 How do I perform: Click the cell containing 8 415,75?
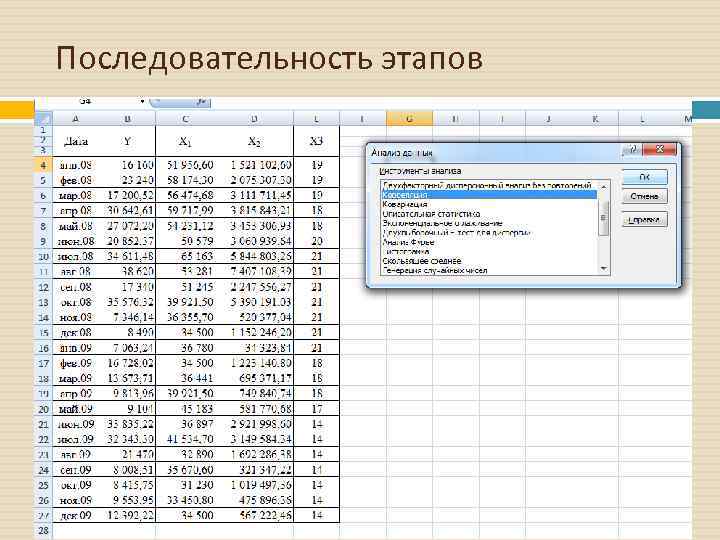coord(127,485)
